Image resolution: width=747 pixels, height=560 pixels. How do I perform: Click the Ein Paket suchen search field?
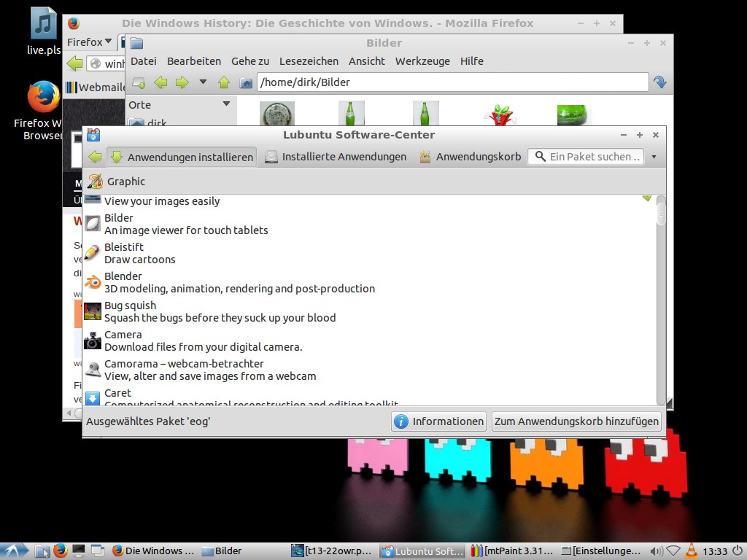click(x=586, y=157)
